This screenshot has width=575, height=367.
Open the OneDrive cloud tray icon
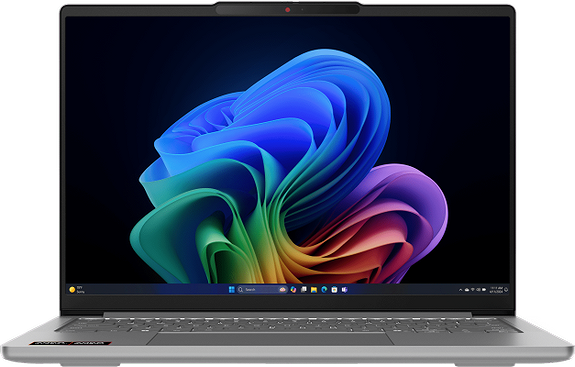pos(467,290)
